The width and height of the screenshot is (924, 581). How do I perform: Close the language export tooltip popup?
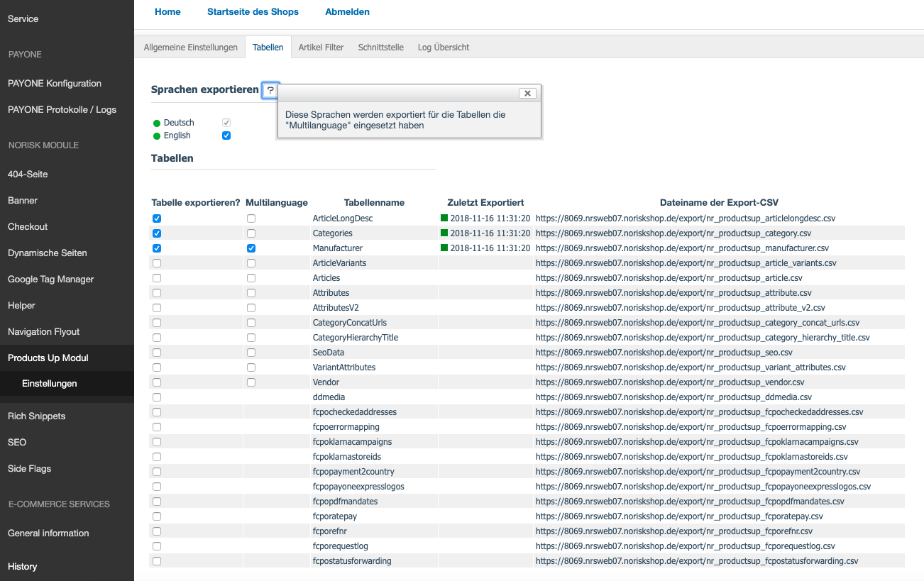click(527, 93)
